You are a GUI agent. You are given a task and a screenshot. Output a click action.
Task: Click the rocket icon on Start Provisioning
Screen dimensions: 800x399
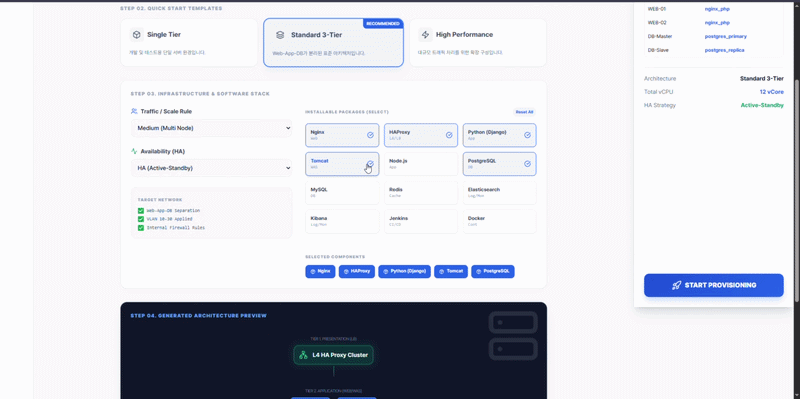(x=677, y=285)
